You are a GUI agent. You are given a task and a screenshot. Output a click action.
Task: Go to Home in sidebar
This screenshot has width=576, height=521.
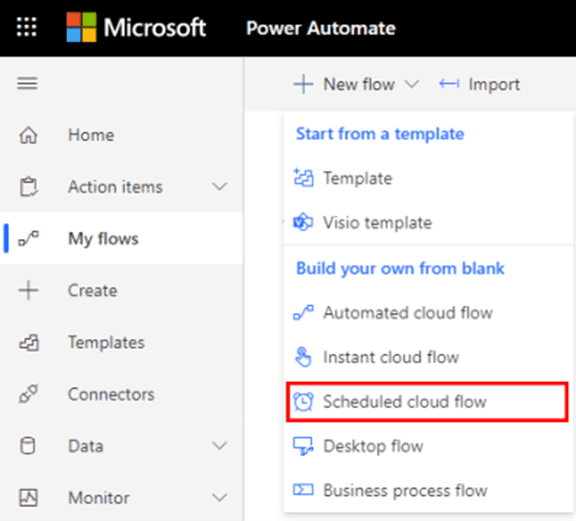coord(91,135)
